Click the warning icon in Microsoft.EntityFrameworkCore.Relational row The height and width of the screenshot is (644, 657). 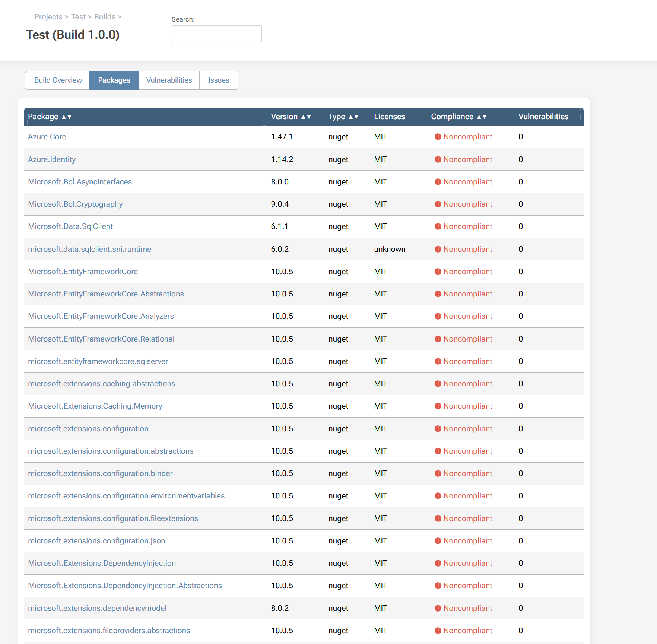coord(438,339)
